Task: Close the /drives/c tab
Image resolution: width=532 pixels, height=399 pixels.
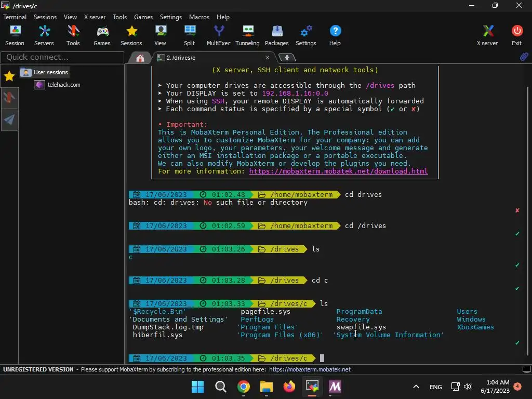Action: 268,58
